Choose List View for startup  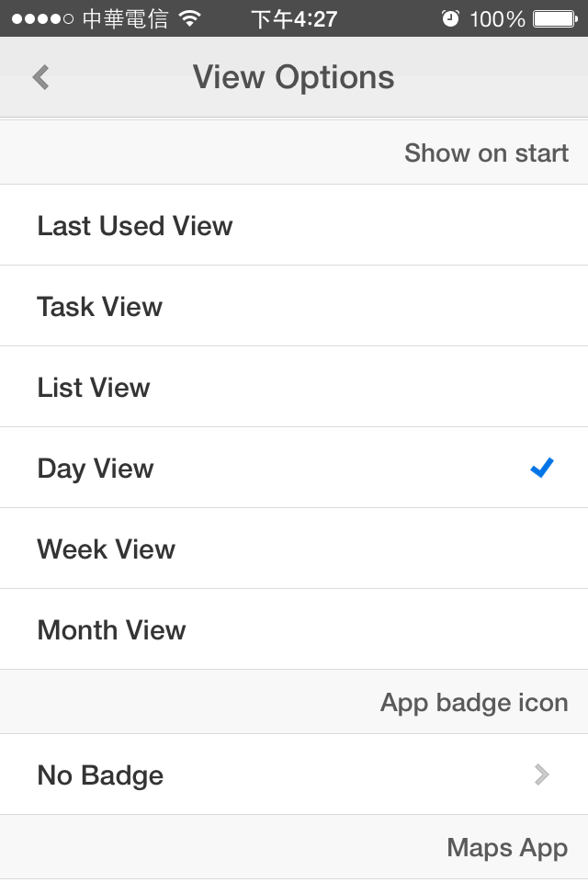click(94, 388)
